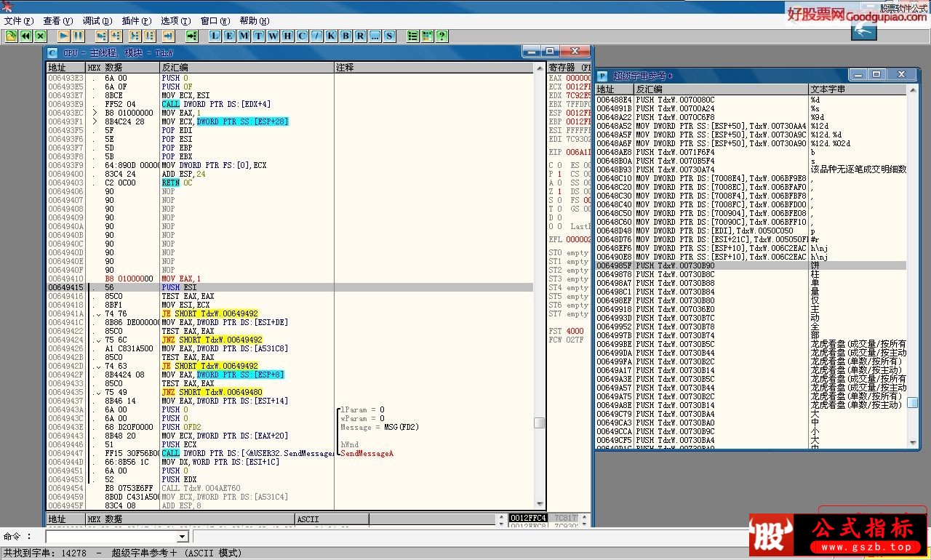Click the Appearance color grid icon

[427, 36]
